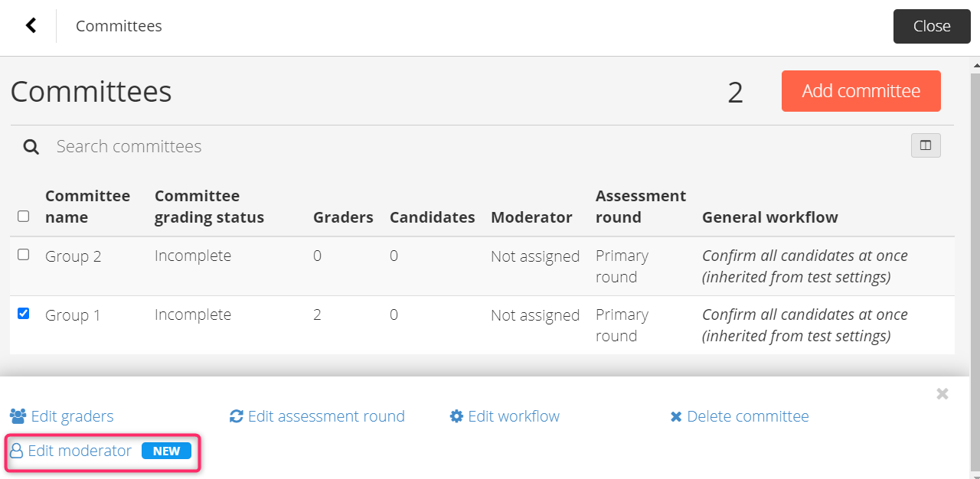Click the Edit moderator user icon
980x479 pixels.
(x=16, y=451)
